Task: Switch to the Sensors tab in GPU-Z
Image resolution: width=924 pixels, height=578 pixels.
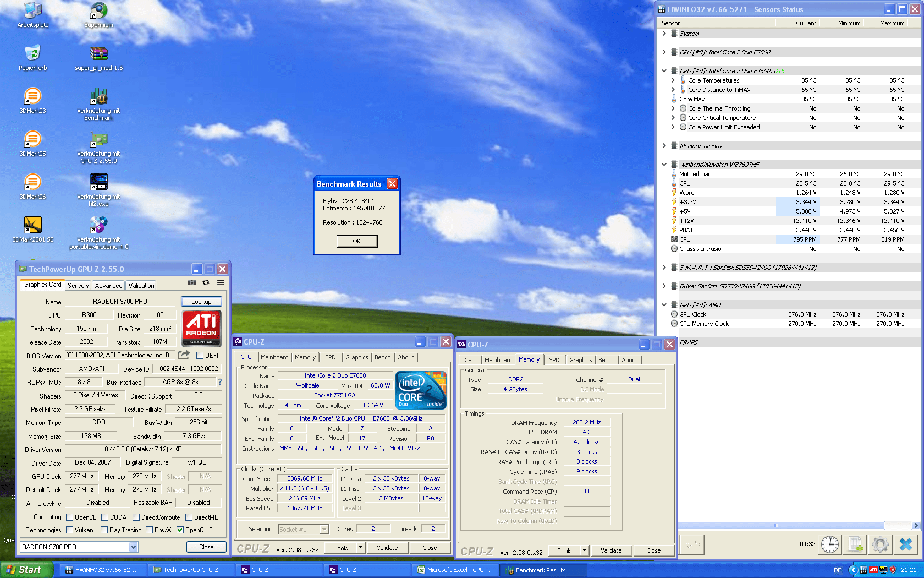Action: [x=78, y=286]
